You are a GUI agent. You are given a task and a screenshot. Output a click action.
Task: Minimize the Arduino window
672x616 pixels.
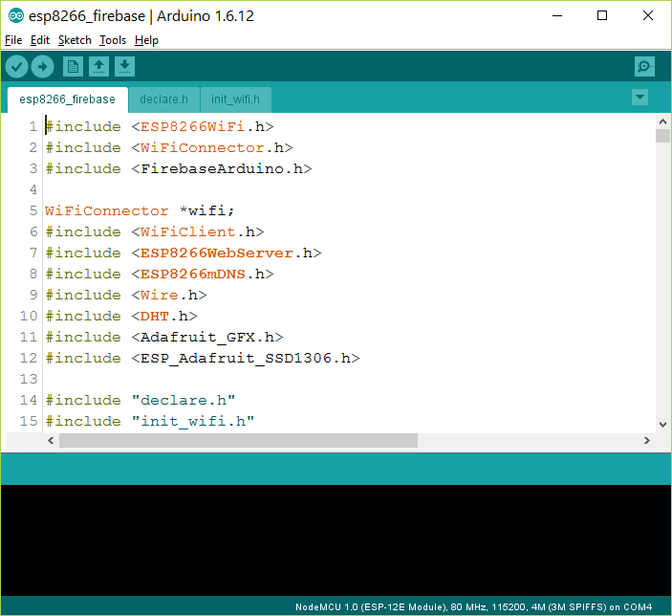point(557,16)
